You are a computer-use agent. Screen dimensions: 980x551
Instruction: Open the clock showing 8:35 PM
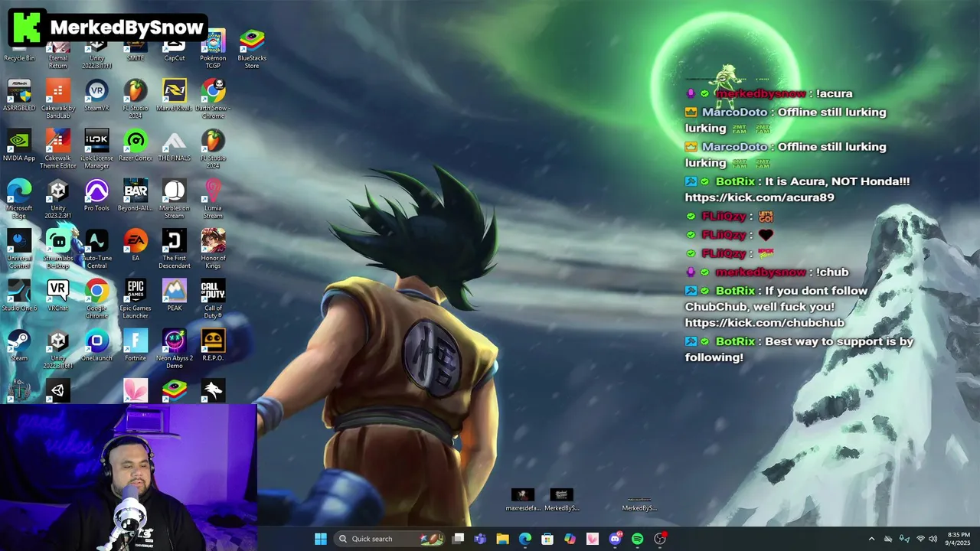click(959, 539)
